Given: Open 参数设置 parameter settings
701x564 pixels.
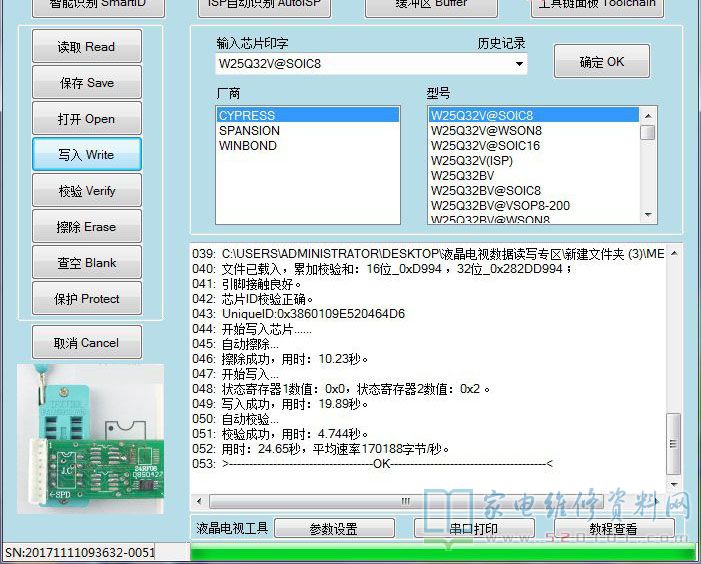Looking at the screenshot, I should 333,529.
